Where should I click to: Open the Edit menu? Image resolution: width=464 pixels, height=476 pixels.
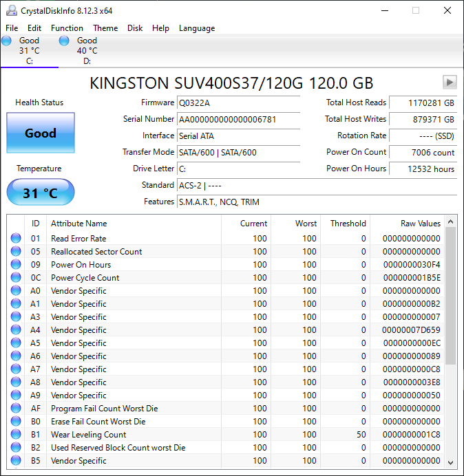34,28
